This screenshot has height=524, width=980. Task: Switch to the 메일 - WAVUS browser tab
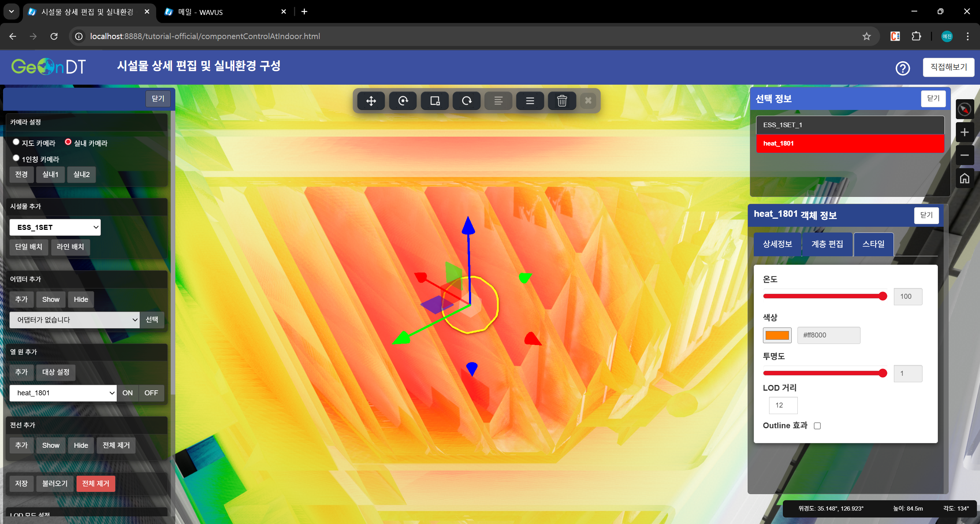[x=226, y=12]
